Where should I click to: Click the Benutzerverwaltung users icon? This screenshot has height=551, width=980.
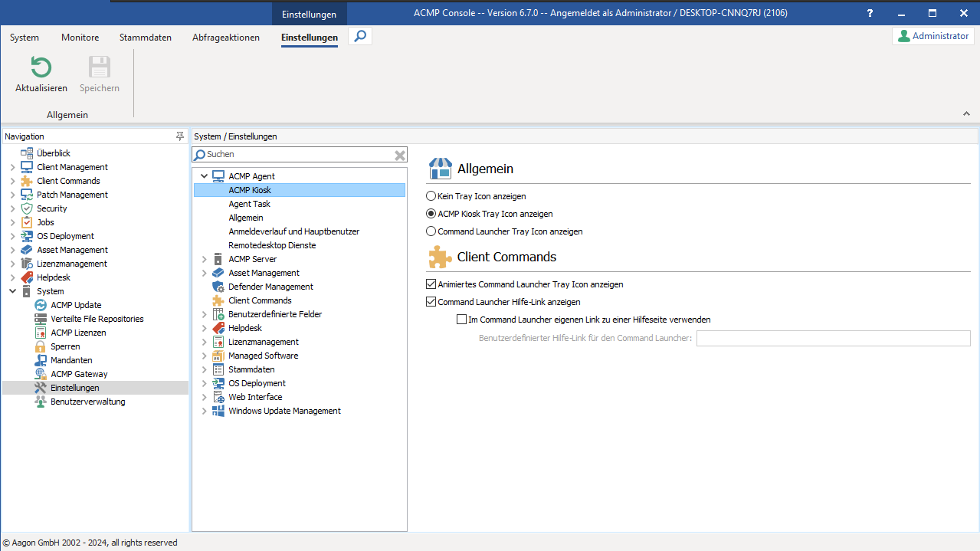pos(41,402)
